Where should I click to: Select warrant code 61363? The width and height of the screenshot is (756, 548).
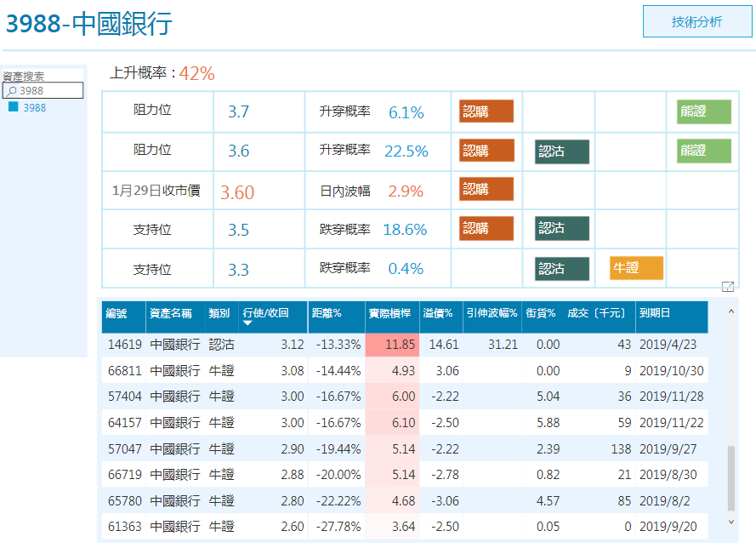coord(125,526)
